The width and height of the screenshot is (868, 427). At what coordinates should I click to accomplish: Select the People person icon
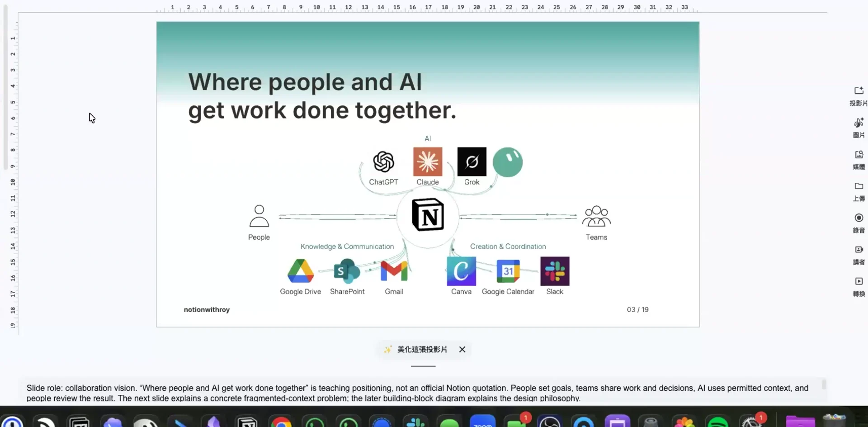pyautogui.click(x=259, y=216)
